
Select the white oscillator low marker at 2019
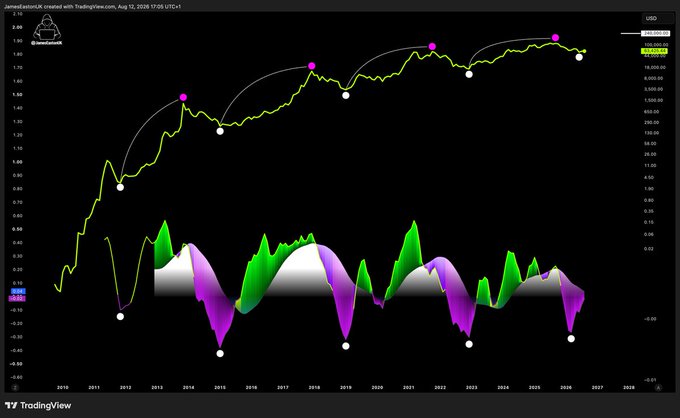point(346,346)
